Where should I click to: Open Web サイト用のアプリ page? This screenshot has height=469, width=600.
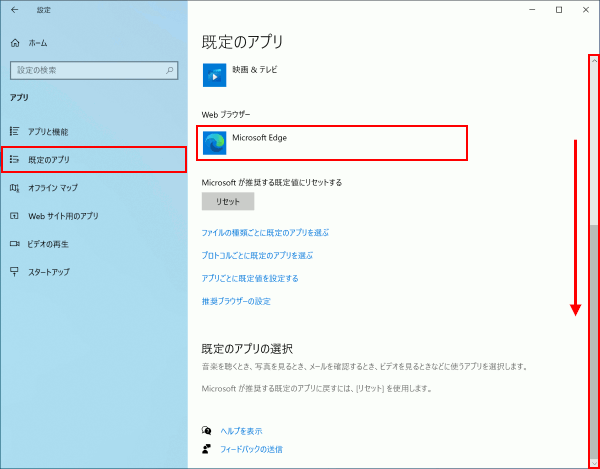tap(94, 216)
